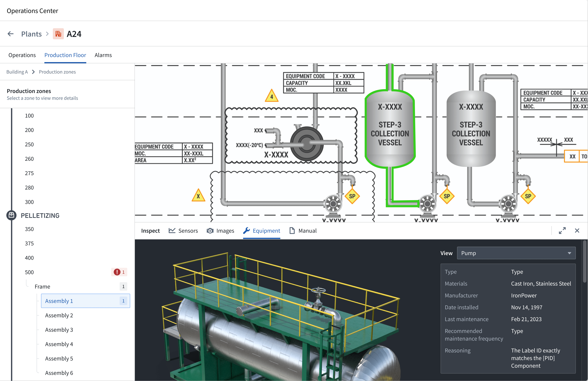The image size is (588, 381).
Task: Click the red A24 plant building icon
Action: tap(58, 34)
